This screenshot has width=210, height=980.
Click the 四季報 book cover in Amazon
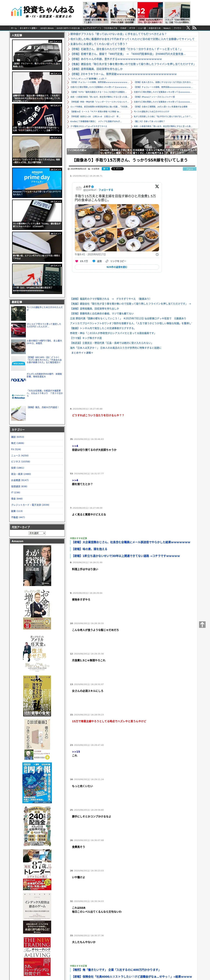coord(37,783)
